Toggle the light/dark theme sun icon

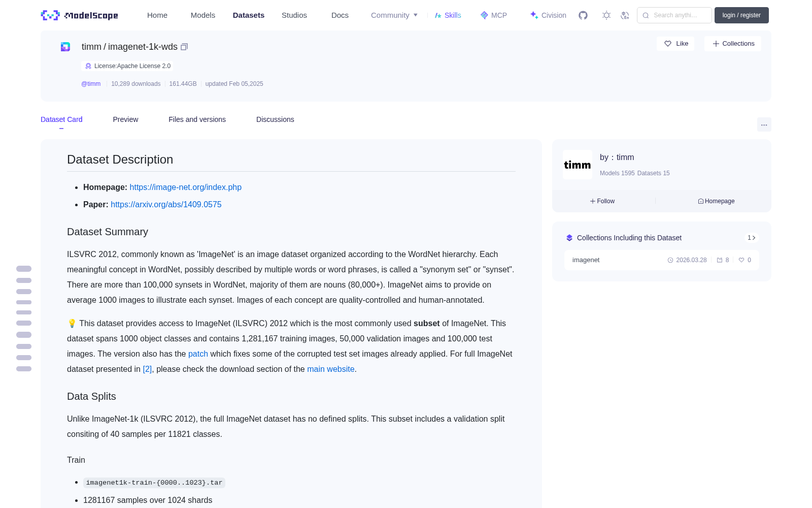(606, 15)
